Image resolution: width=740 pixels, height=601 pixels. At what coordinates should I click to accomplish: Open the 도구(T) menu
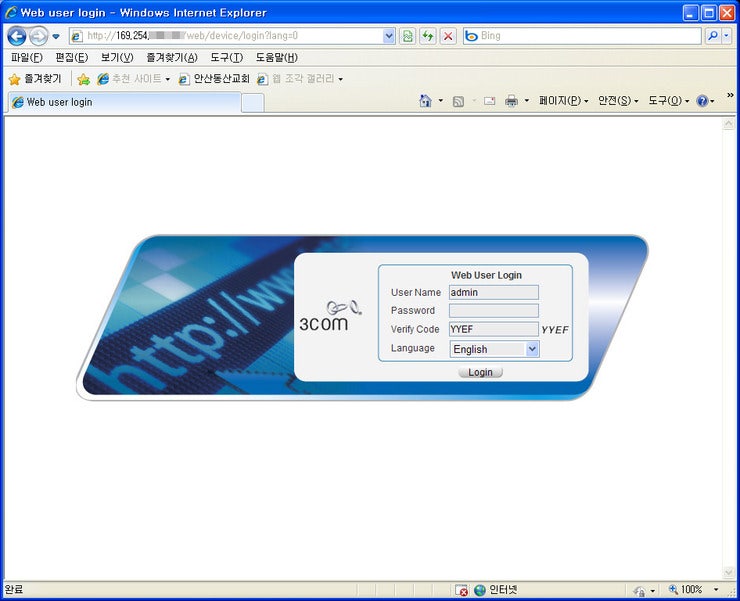click(227, 58)
